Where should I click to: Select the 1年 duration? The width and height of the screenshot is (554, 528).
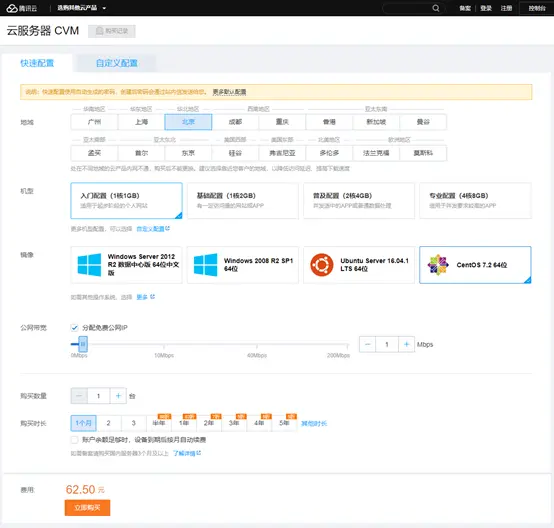184,423
